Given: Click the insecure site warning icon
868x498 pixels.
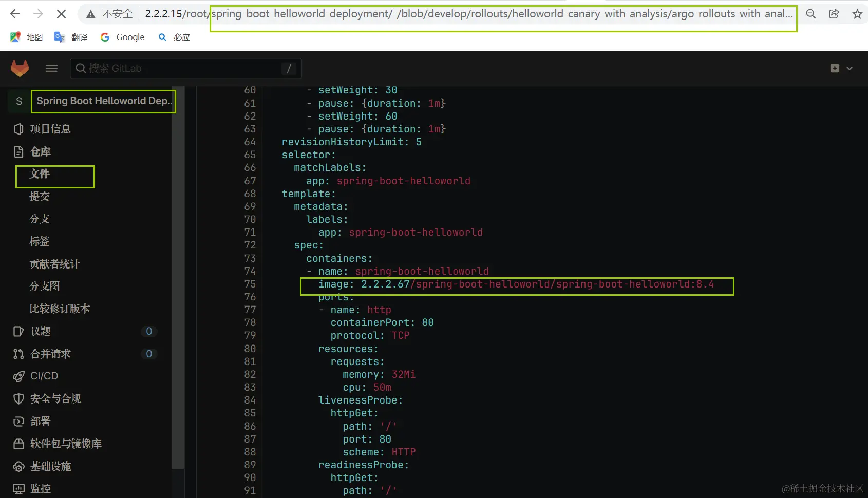Looking at the screenshot, I should [x=91, y=14].
